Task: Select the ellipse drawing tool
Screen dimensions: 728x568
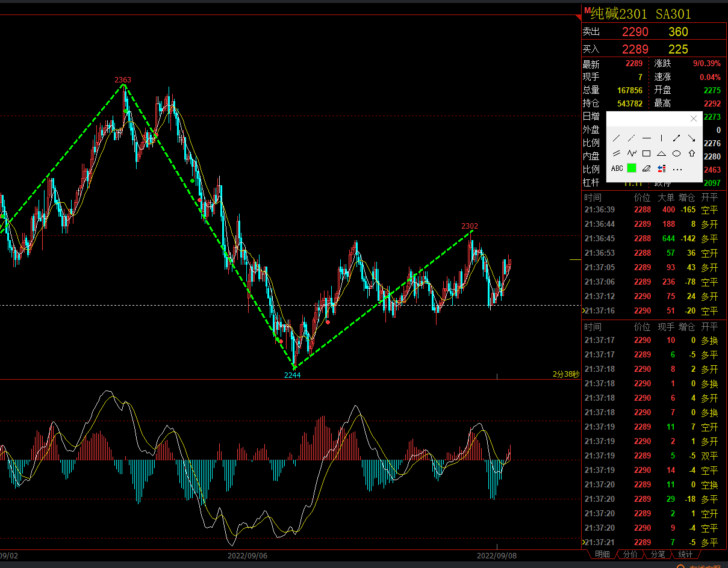Action: click(x=676, y=153)
